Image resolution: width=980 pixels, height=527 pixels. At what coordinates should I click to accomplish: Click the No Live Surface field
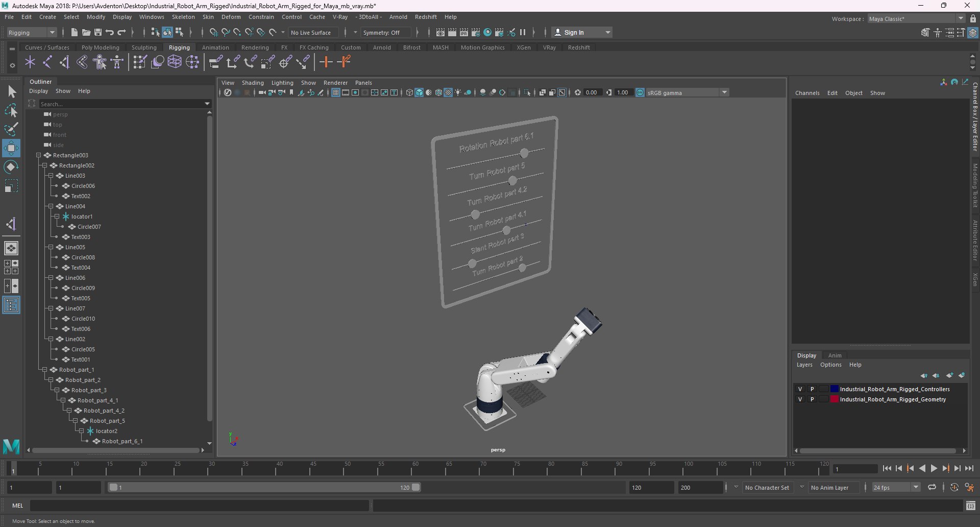(313, 32)
